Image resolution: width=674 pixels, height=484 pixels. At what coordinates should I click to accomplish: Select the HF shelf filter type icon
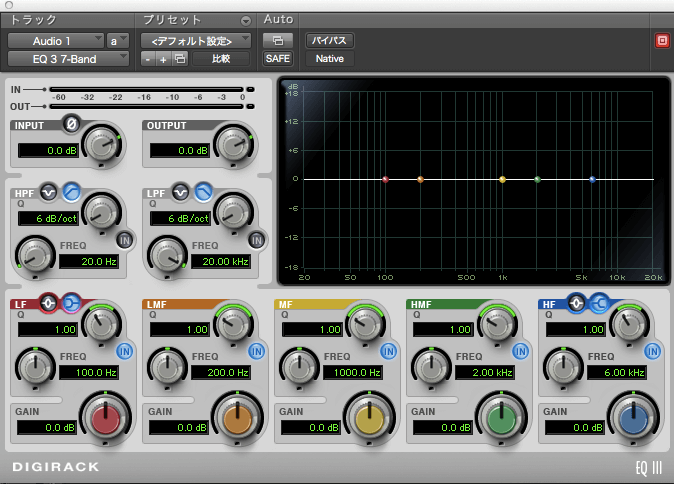[x=600, y=303]
